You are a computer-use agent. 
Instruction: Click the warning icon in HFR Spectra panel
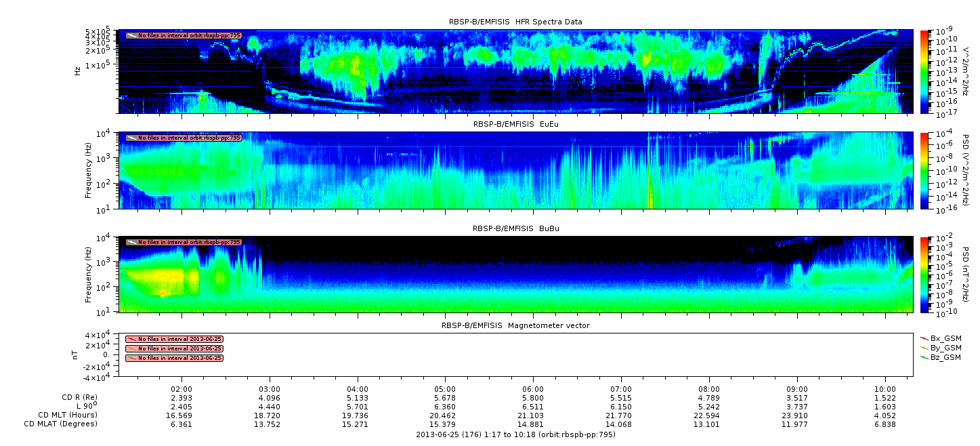[131, 35]
